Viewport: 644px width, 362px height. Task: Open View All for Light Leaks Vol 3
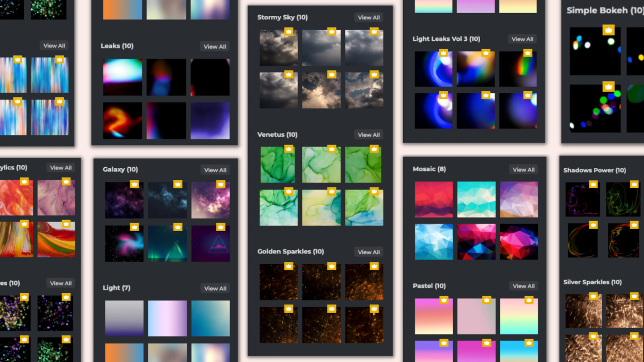tap(522, 39)
